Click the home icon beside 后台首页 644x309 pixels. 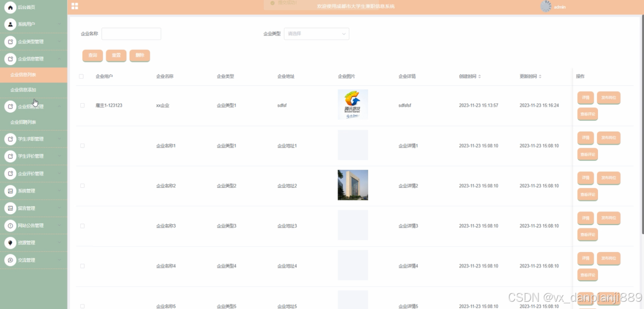click(x=10, y=7)
